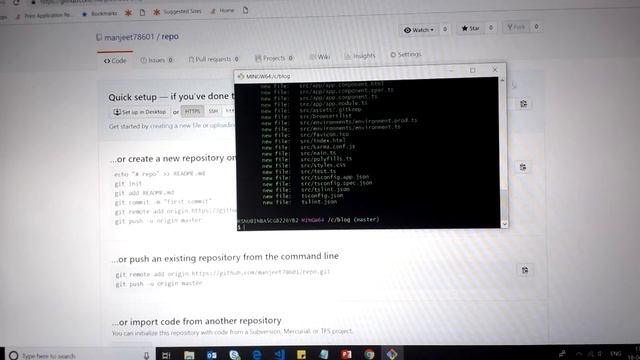640x360 pixels.
Task: Select the HTTPS clone protocol
Action: coord(192,111)
